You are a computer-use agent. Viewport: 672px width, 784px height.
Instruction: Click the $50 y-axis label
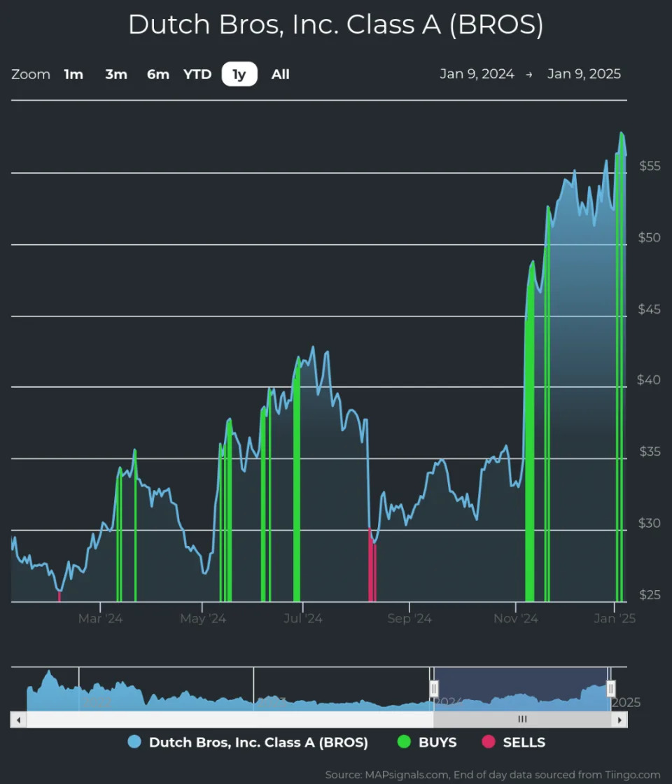click(650, 237)
